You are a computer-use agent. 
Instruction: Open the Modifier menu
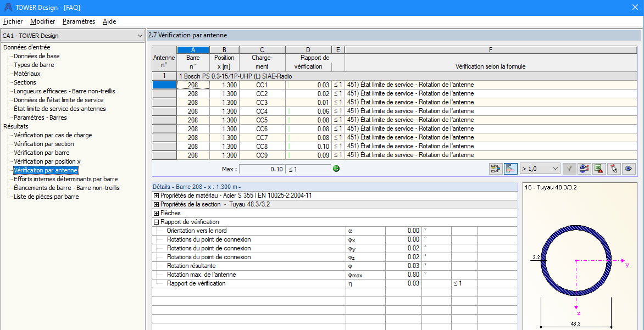(43, 21)
